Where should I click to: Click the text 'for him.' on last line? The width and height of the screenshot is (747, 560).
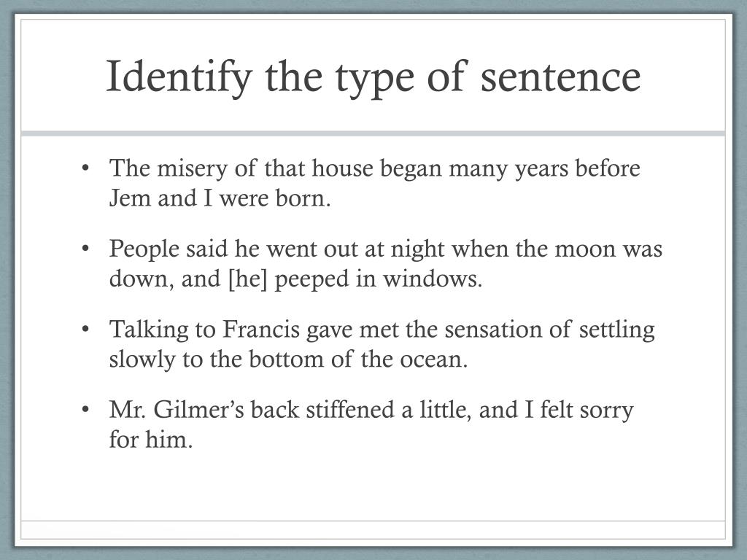[150, 439]
